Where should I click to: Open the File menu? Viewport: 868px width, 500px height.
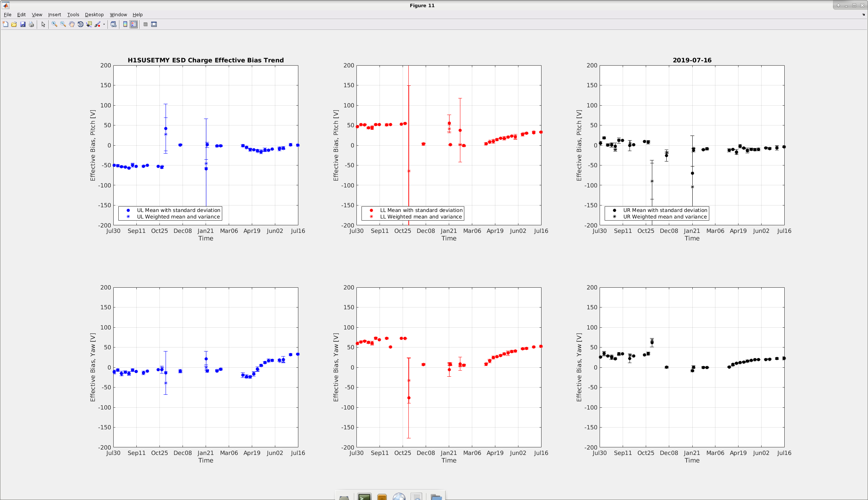8,14
